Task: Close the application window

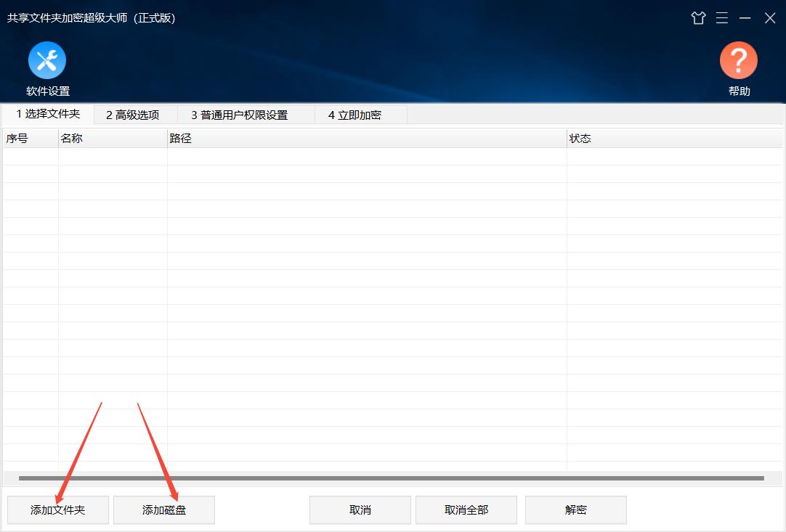Action: point(770,18)
